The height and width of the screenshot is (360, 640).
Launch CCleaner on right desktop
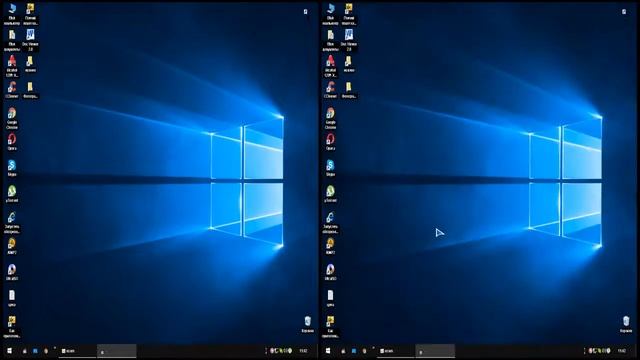330,90
